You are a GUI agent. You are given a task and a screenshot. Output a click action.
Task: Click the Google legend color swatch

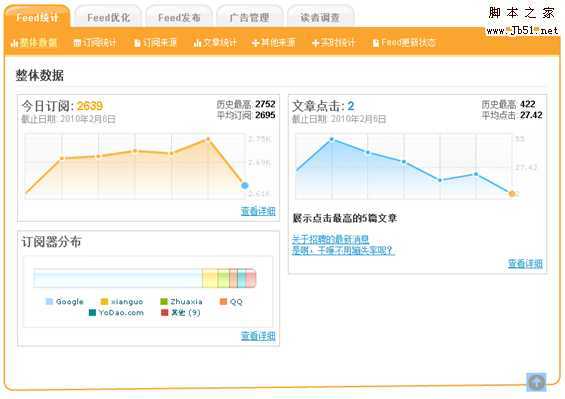(49, 301)
